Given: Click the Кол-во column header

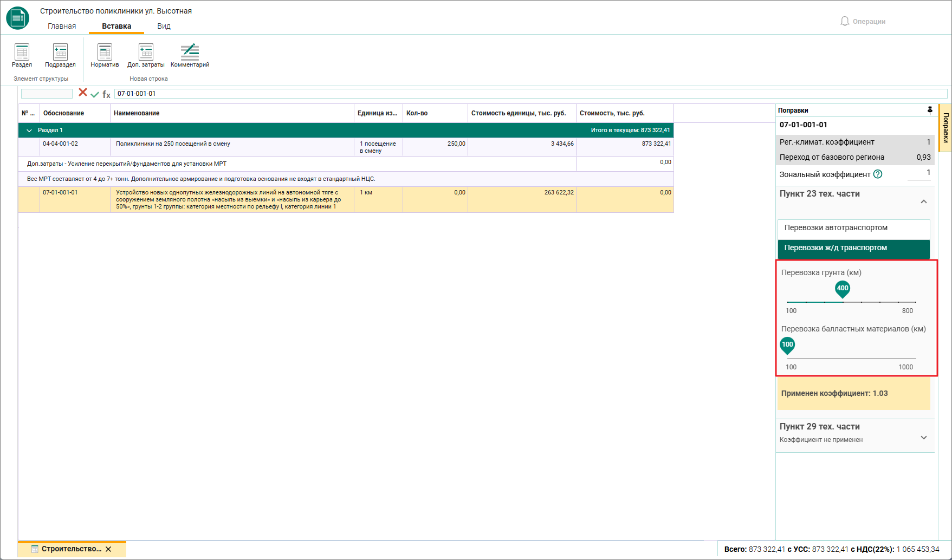Looking at the screenshot, I should tap(435, 113).
